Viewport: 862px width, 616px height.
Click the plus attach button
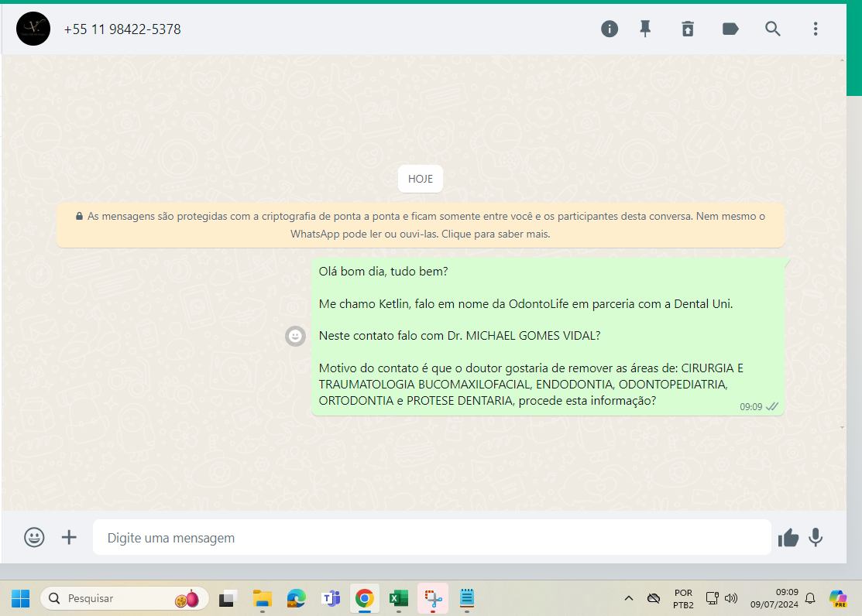click(x=69, y=537)
